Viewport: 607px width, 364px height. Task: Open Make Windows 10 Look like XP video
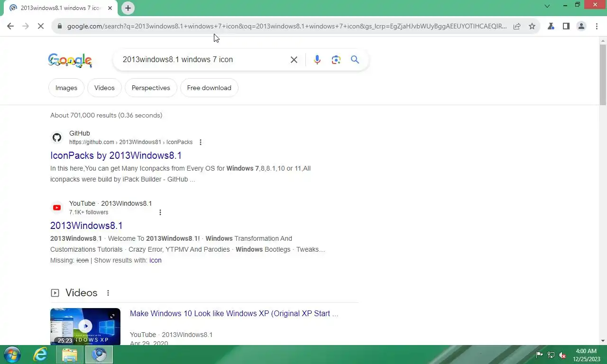(234, 313)
